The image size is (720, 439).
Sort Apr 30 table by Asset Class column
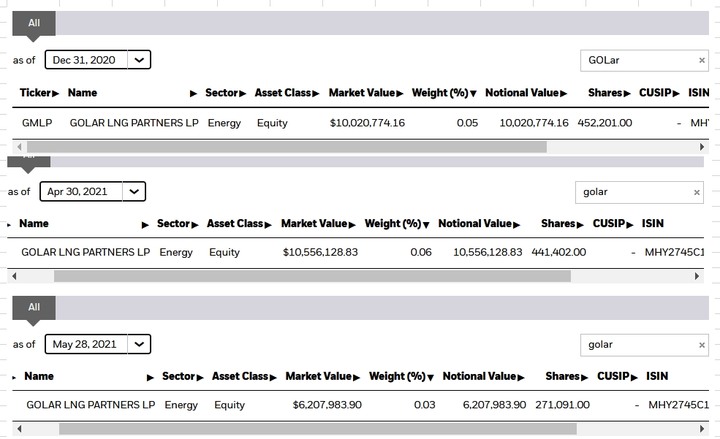pyautogui.click(x=239, y=224)
